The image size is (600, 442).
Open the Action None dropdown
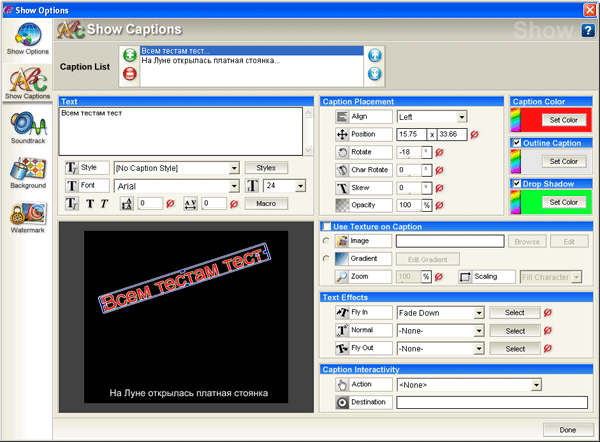point(536,385)
